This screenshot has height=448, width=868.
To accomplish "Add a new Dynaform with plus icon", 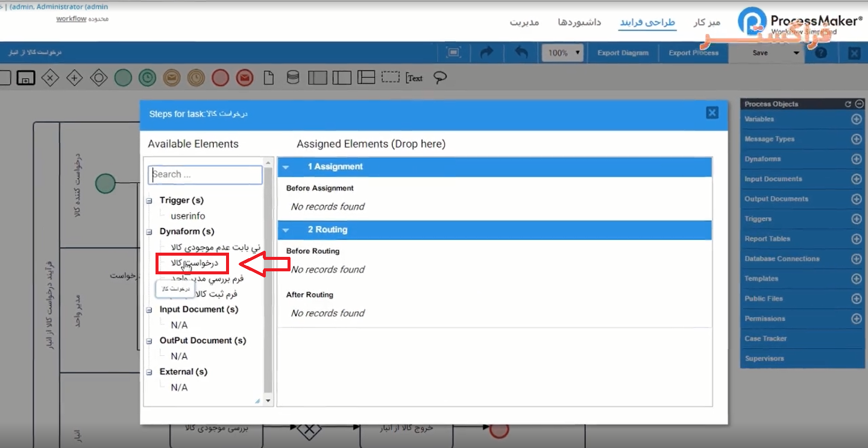I will coord(856,159).
